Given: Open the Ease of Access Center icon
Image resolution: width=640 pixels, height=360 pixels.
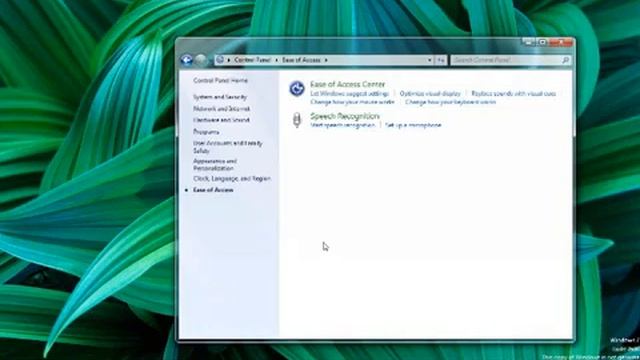Looking at the screenshot, I should point(297,88).
